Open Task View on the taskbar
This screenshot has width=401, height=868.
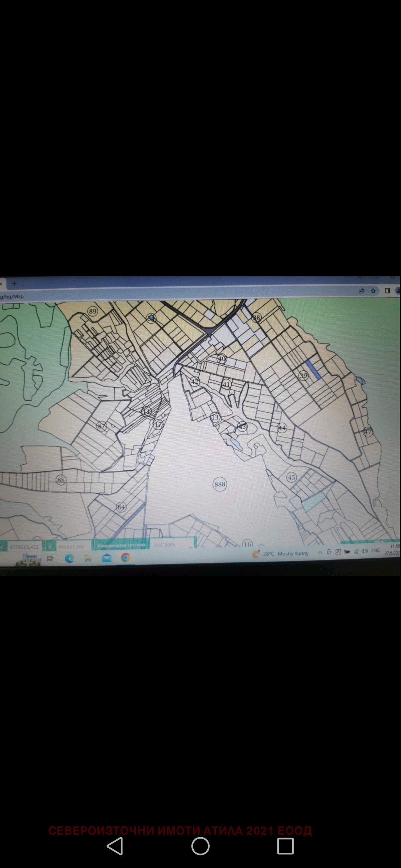click(50, 558)
